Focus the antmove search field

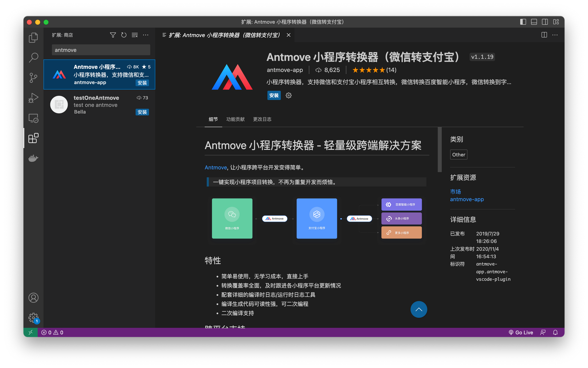101,50
